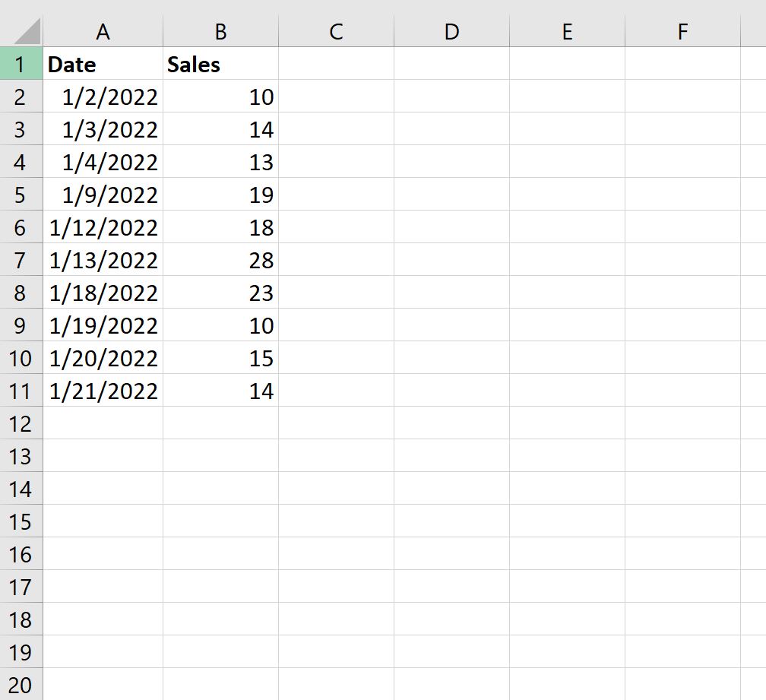
Task: Click the Date header cell
Action: pos(103,65)
